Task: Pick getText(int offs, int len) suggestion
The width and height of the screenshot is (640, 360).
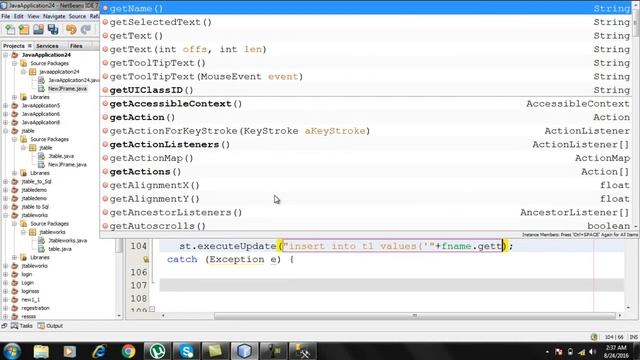Action: (366, 49)
